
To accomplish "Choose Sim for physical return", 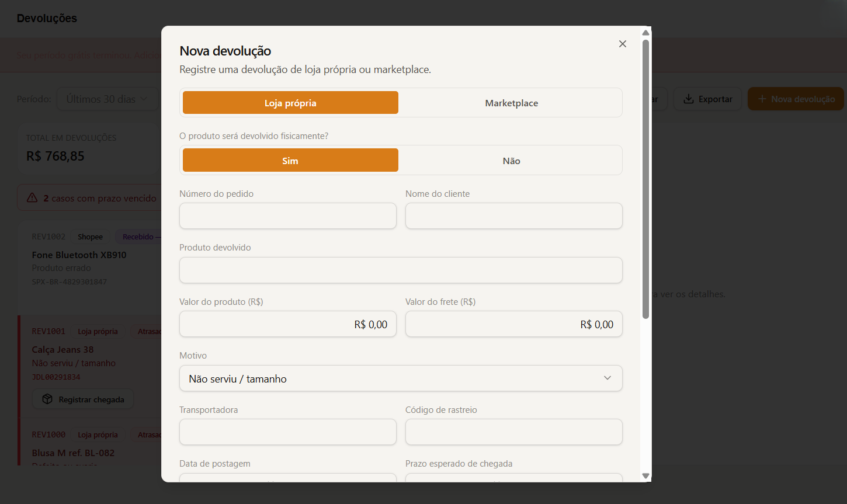I will coord(290,160).
